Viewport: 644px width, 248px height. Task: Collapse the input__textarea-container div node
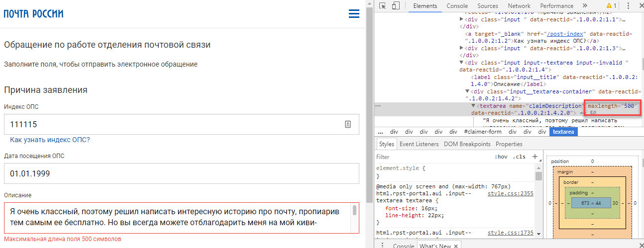467,91
